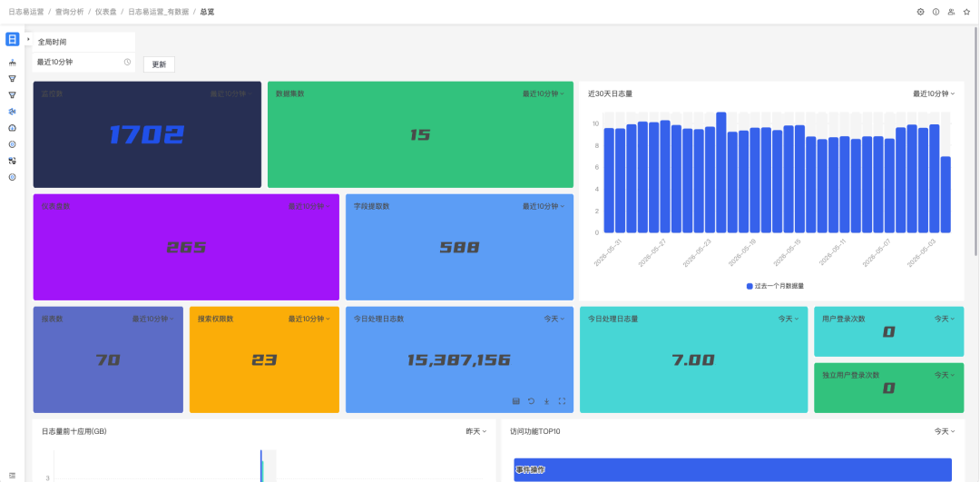Expand the collapsed side panel arrow
Viewport: 980px width, 482px height.
[28, 39]
